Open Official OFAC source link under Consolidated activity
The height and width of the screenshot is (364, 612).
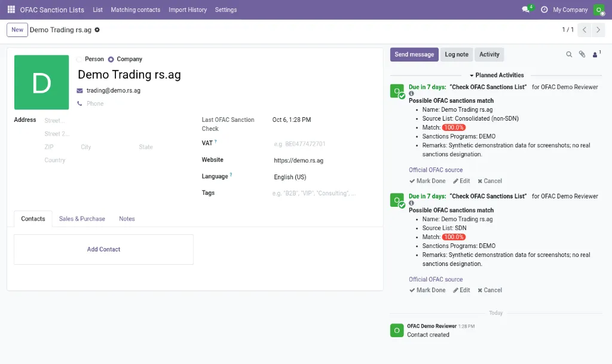436,170
